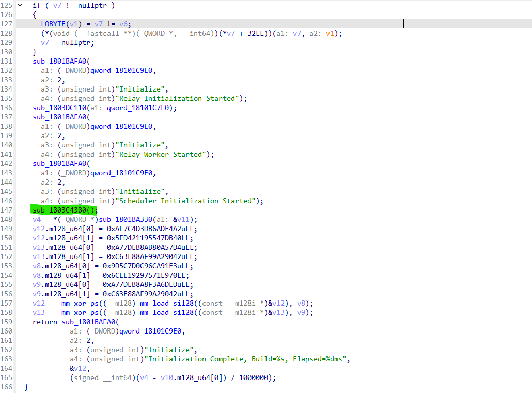
Task: Click "Relay Worker Started" string
Action: click(161, 154)
